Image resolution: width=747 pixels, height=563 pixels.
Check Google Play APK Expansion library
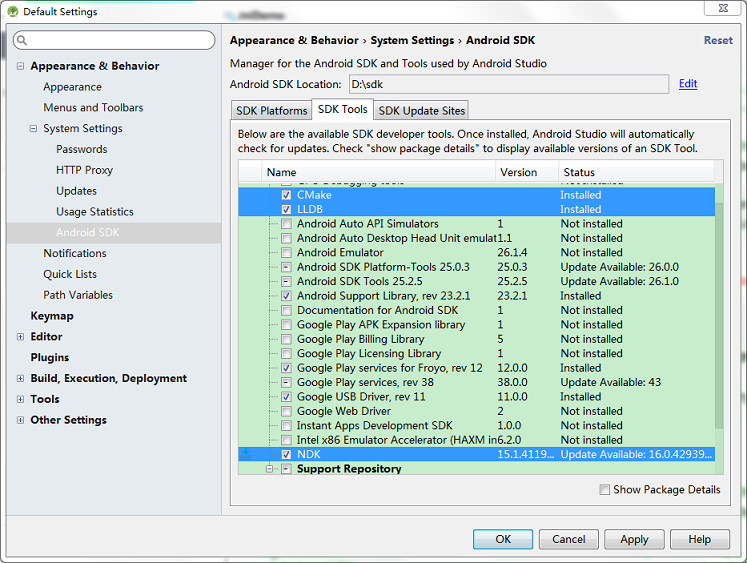point(286,324)
